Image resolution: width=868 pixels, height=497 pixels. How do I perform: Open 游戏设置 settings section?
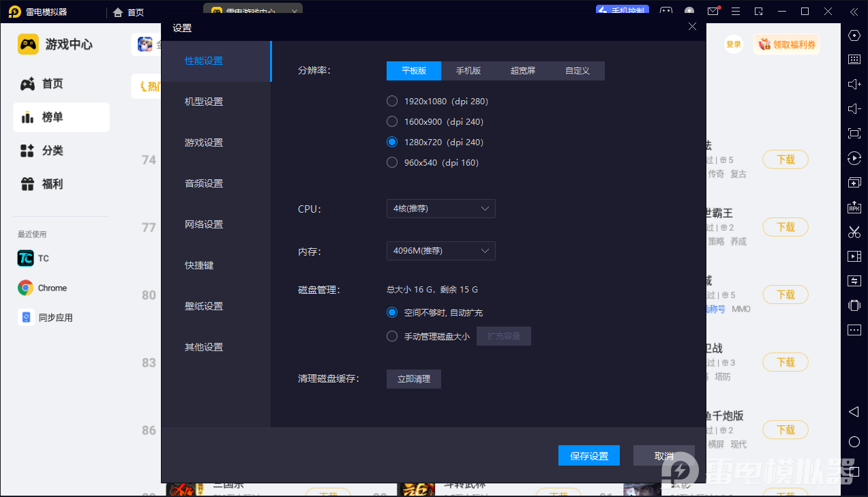point(216,142)
